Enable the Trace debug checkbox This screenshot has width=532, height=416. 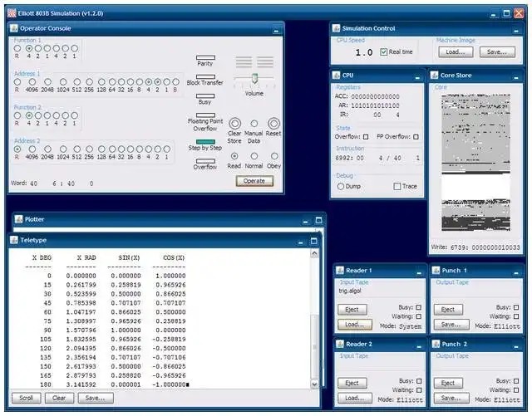click(397, 186)
